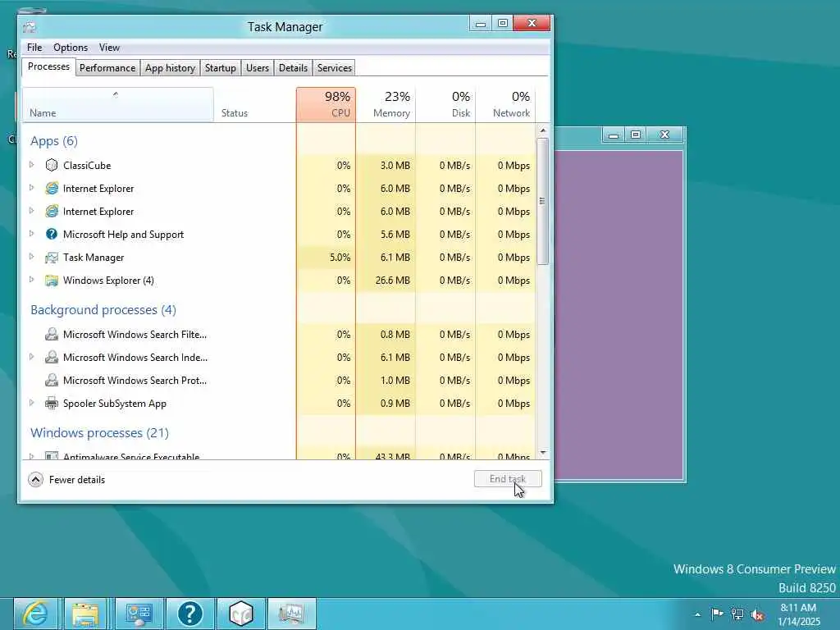Click the network tray icon

[737, 614]
